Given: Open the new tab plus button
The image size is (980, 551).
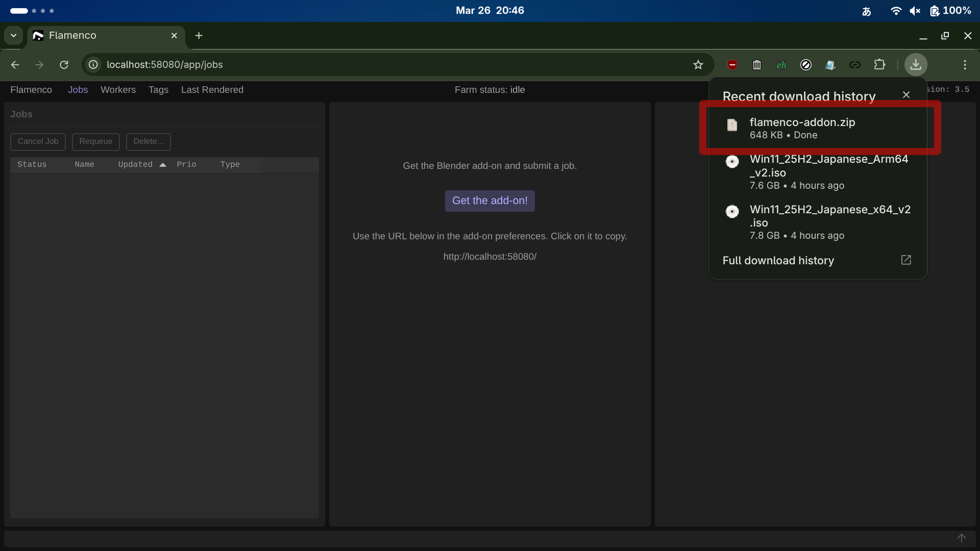Looking at the screenshot, I should (x=199, y=36).
